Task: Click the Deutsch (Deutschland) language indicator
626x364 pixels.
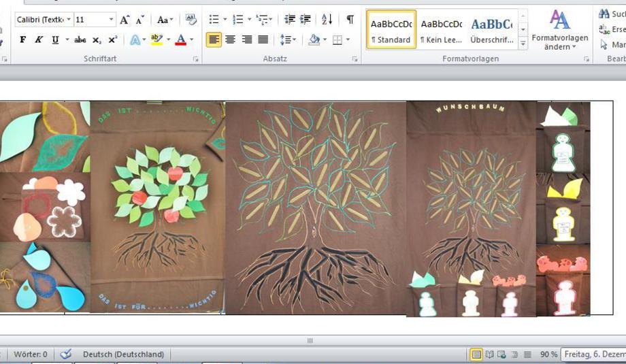Action: [x=123, y=354]
